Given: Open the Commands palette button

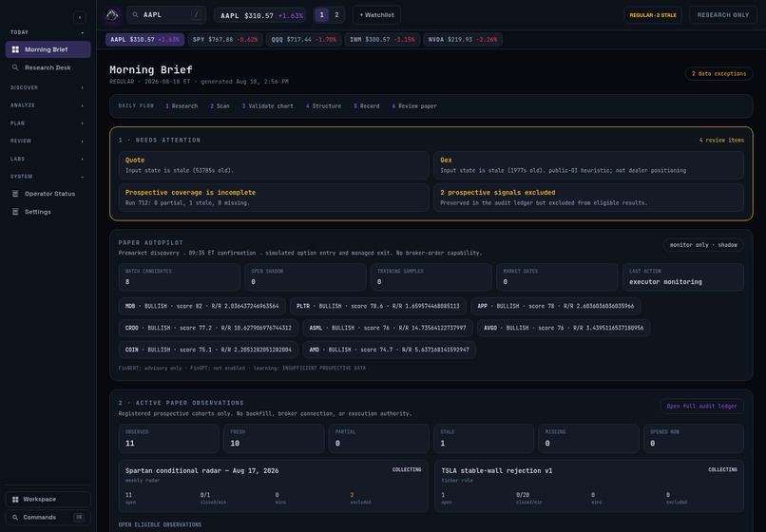Looking at the screenshot, I should [x=48, y=518].
